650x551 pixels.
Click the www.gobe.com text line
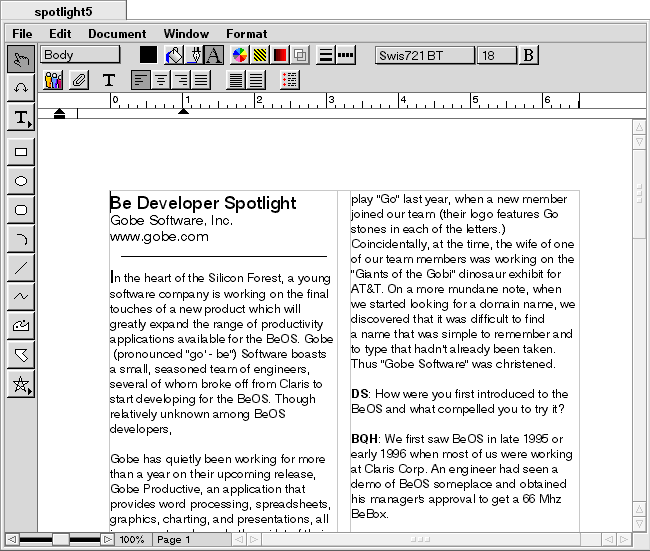click(159, 237)
